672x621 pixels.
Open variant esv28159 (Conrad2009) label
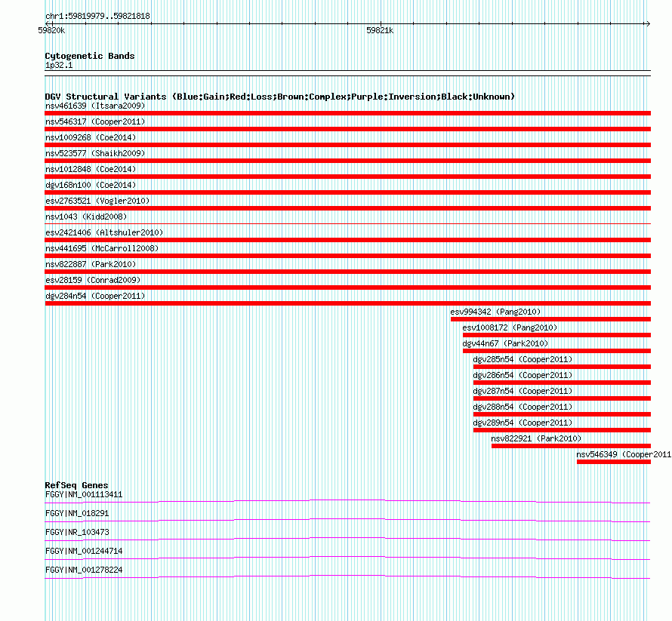[x=93, y=280]
